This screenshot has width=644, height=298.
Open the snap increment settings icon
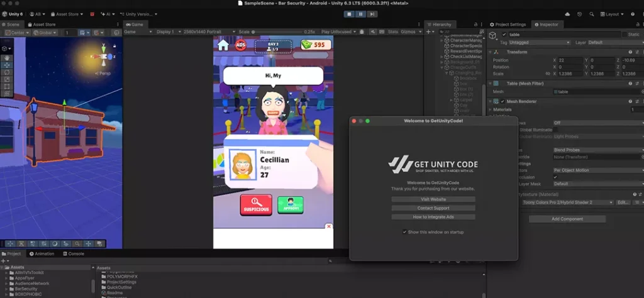(x=97, y=33)
